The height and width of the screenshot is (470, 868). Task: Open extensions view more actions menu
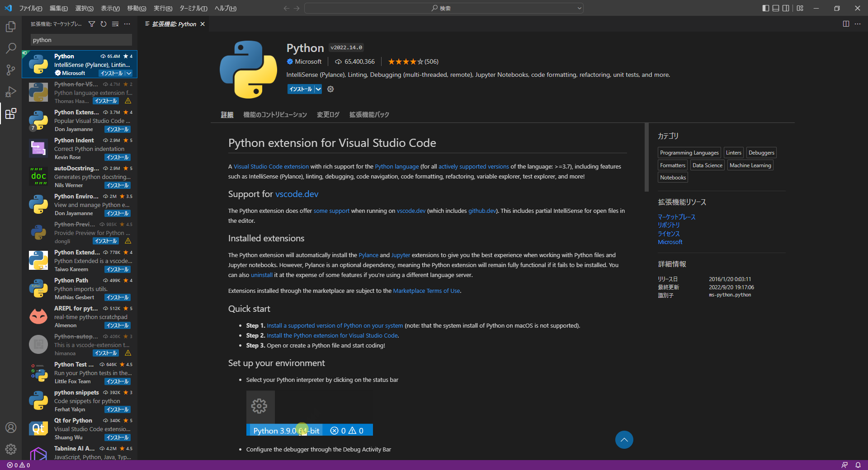coord(127,24)
